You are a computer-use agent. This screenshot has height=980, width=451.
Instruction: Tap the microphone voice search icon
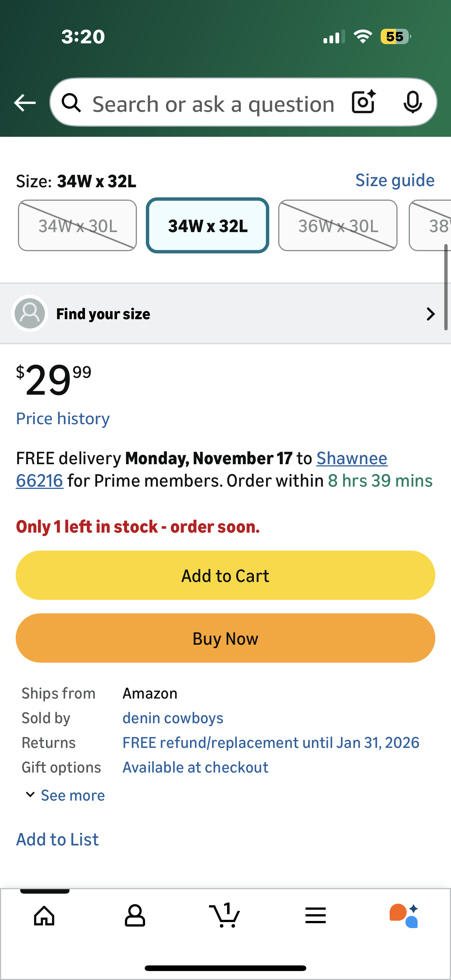tap(412, 102)
